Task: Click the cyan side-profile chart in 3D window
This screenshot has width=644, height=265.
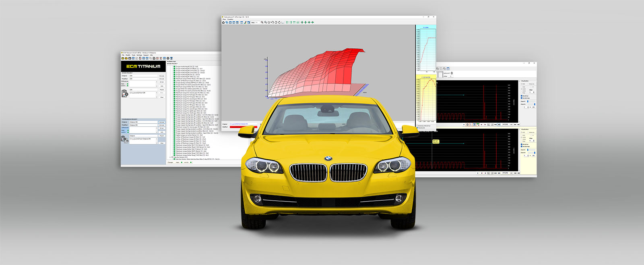Action: pos(426,49)
